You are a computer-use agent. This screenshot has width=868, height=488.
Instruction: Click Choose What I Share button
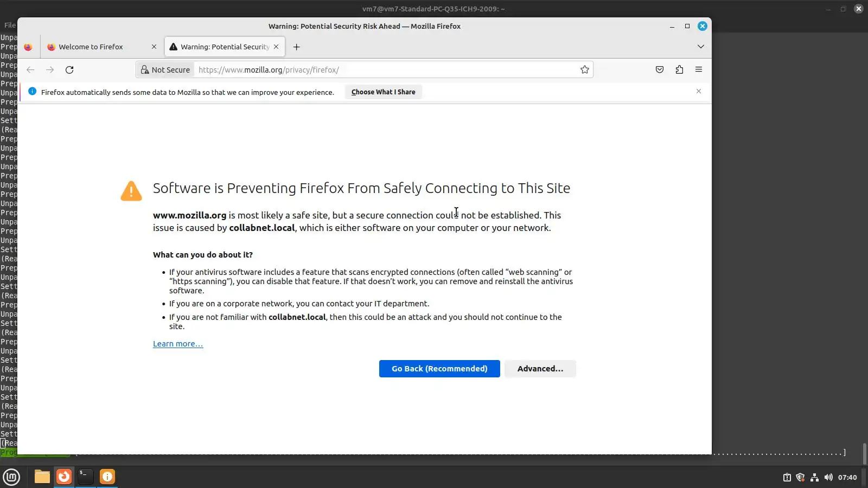[x=383, y=92]
